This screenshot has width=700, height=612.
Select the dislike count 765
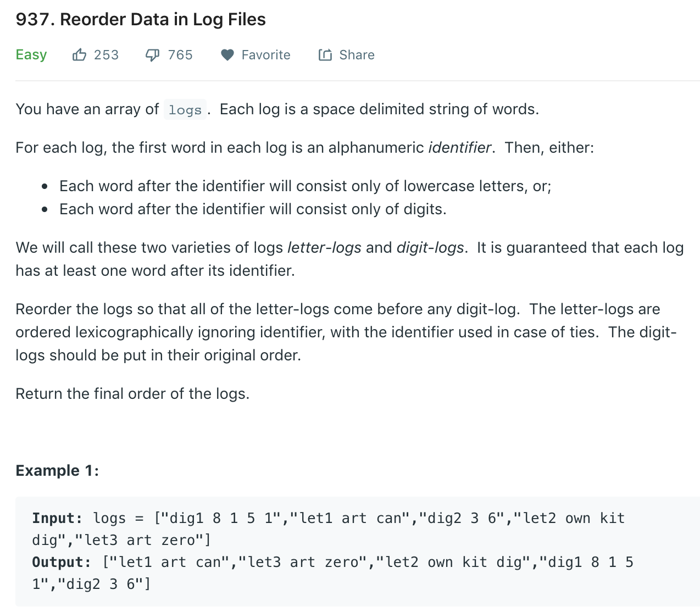click(180, 54)
